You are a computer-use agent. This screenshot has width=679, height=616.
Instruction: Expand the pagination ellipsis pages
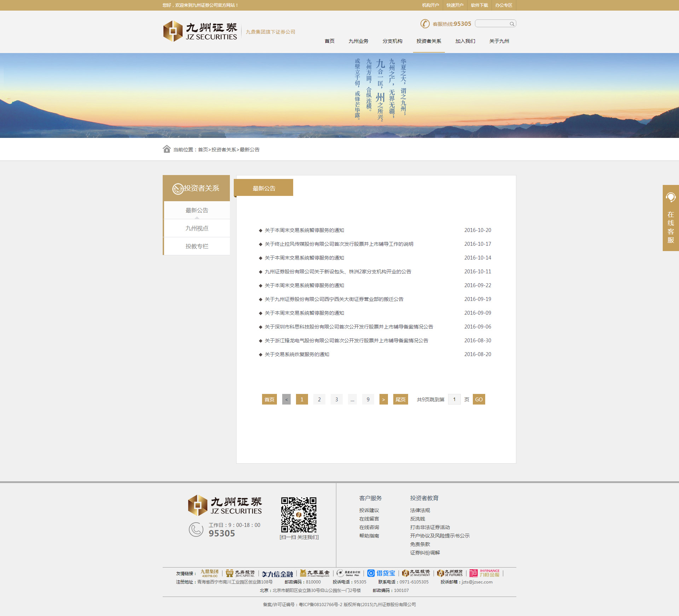352,399
